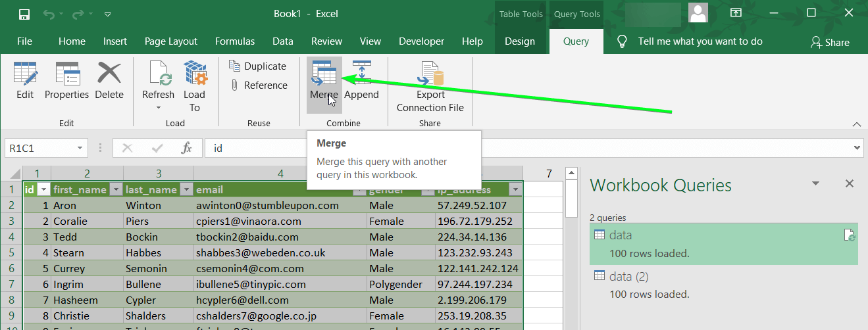Image resolution: width=868 pixels, height=330 pixels.
Task: Click the Insert Function fx icon
Action: [187, 149]
